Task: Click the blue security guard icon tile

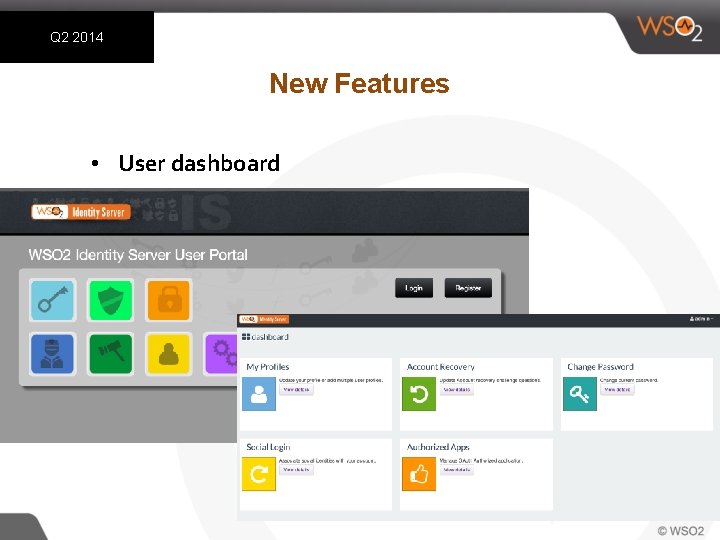Action: click(x=52, y=354)
